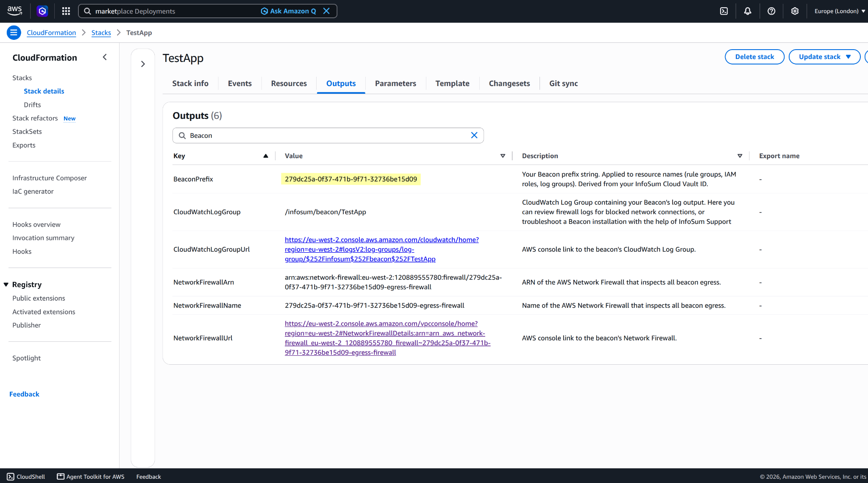The height and width of the screenshot is (483, 868).
Task: Open Spotlight in the sidebar
Action: point(27,358)
